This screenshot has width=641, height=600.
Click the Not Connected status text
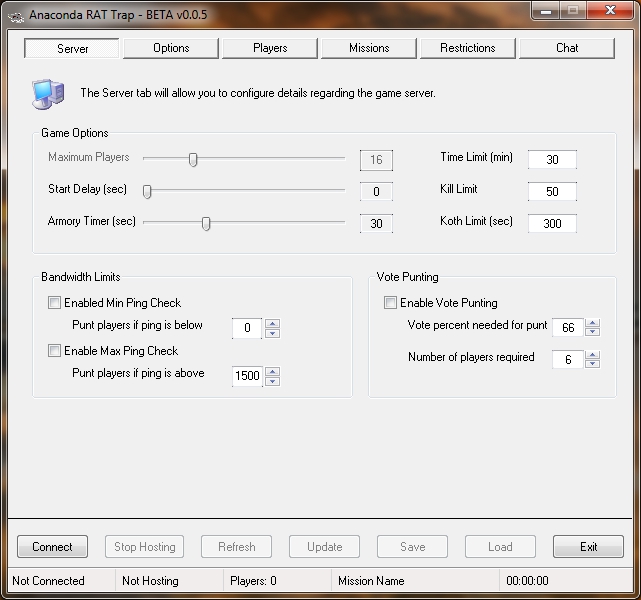(x=48, y=581)
